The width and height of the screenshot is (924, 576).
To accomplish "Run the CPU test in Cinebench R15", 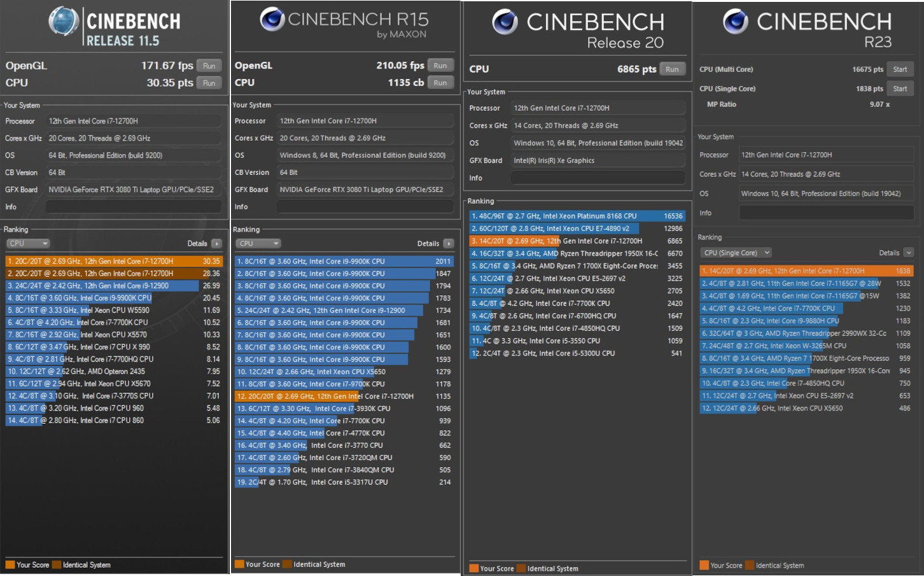I will [440, 83].
